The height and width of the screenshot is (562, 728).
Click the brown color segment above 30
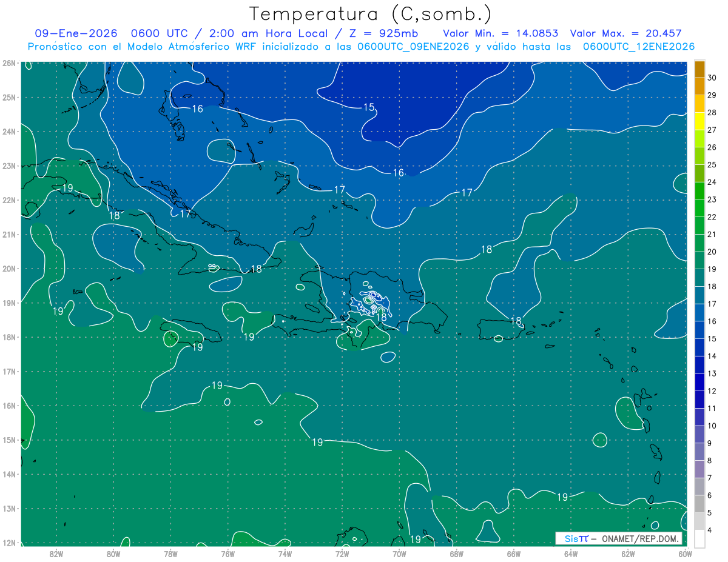[699, 69]
